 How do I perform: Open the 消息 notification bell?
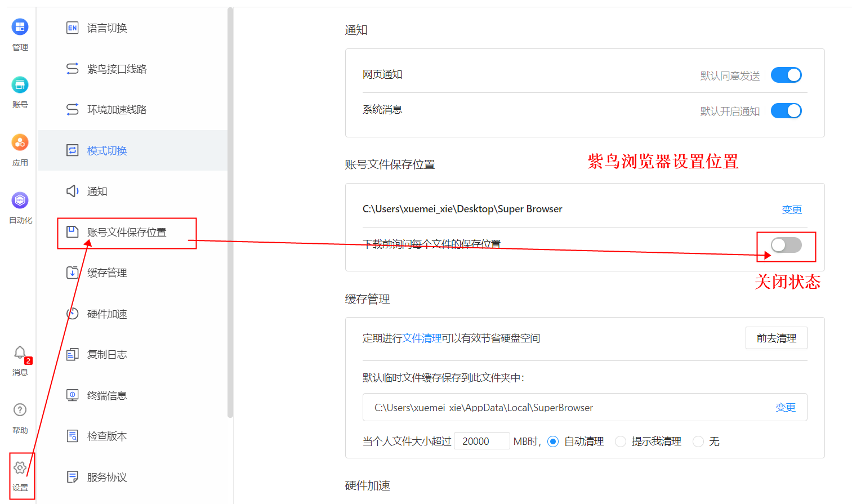(x=20, y=353)
